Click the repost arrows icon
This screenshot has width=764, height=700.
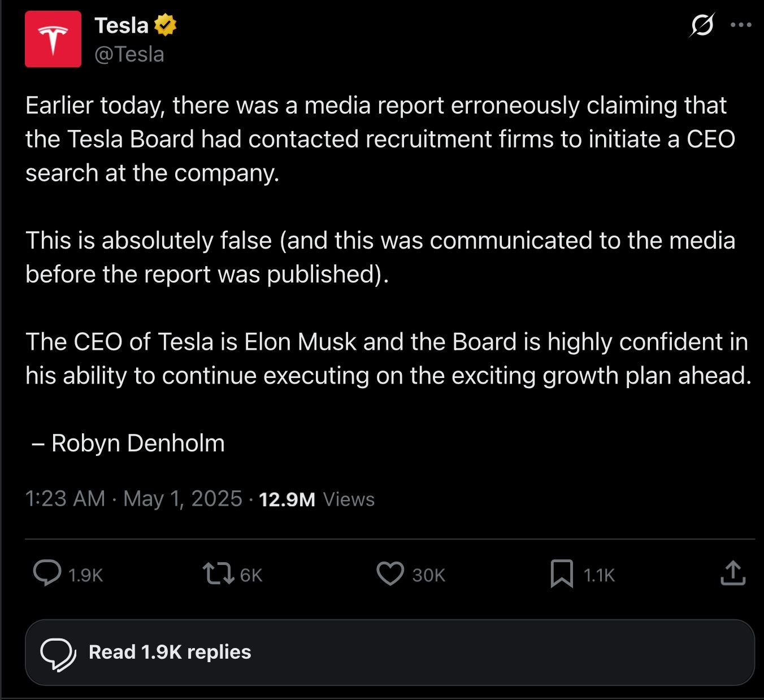point(219,573)
